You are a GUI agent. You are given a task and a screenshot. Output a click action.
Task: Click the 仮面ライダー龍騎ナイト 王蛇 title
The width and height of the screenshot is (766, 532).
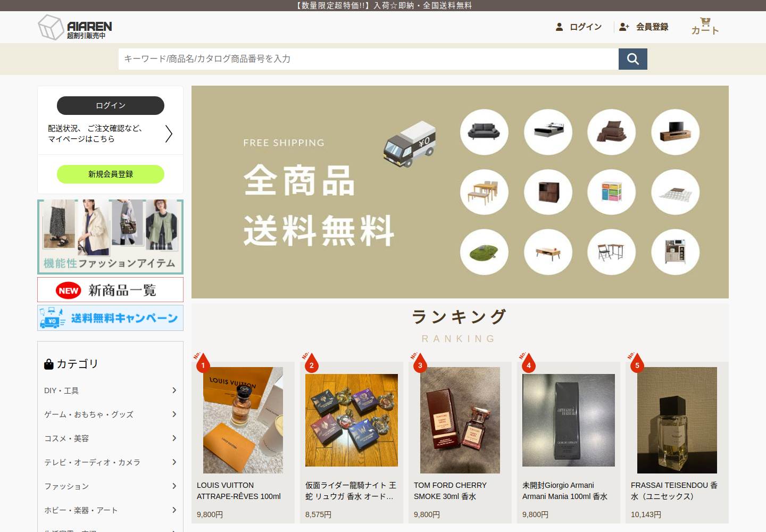(x=351, y=491)
